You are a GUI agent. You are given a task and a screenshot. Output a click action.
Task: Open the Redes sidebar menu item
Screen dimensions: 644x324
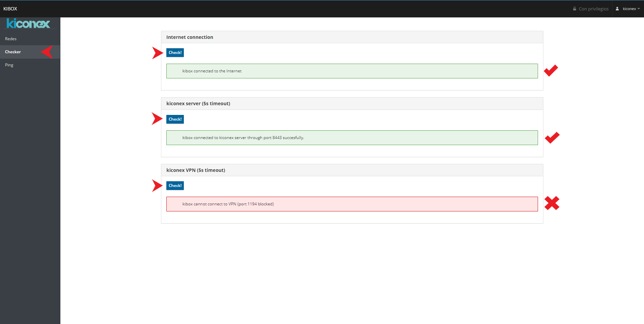coord(11,39)
